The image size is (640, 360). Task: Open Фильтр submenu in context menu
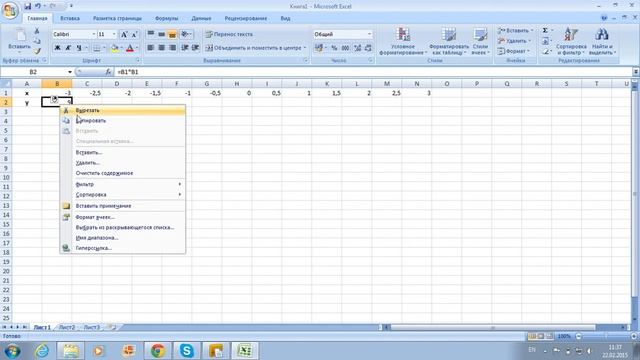pos(122,184)
